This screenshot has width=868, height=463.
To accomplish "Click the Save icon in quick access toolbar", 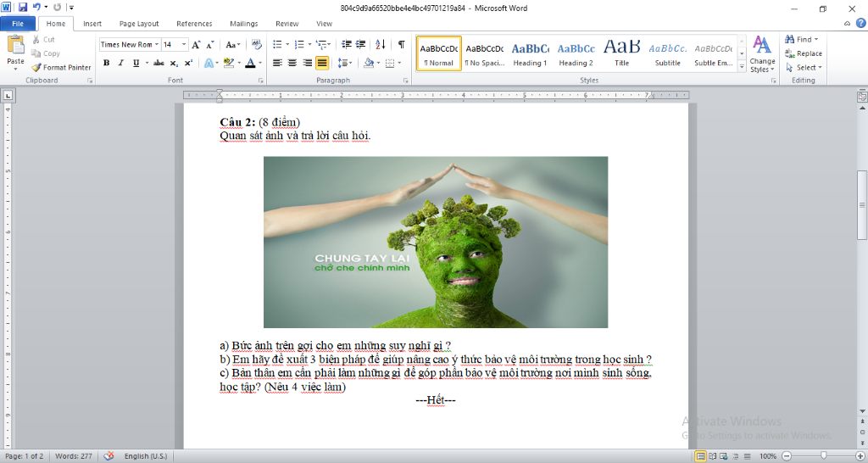I will point(23,8).
